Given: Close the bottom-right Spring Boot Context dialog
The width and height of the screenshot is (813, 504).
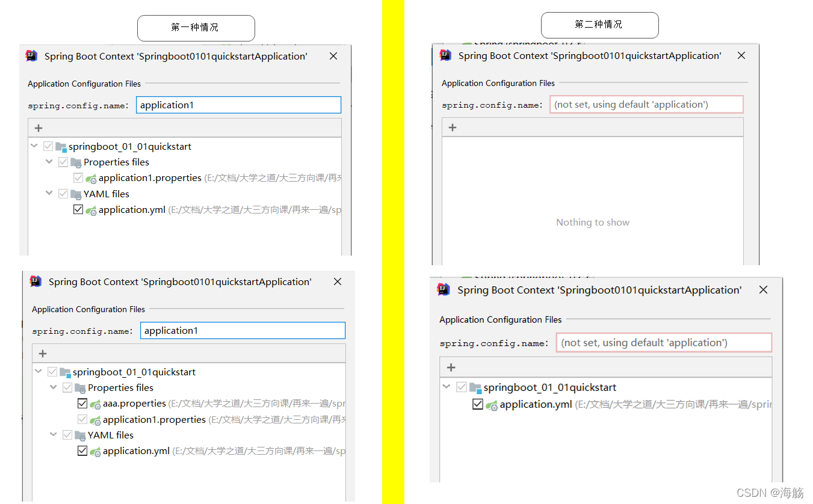Looking at the screenshot, I should [763, 289].
